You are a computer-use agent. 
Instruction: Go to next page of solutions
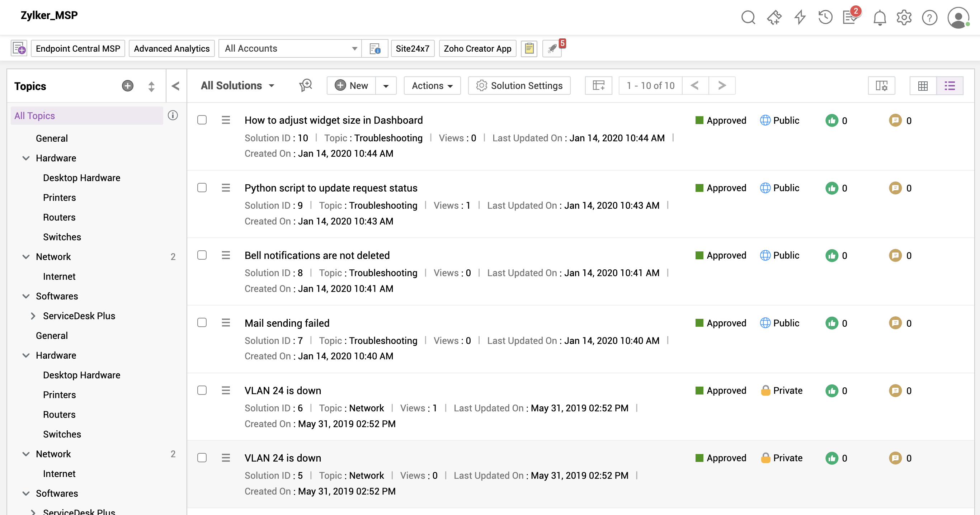(722, 86)
